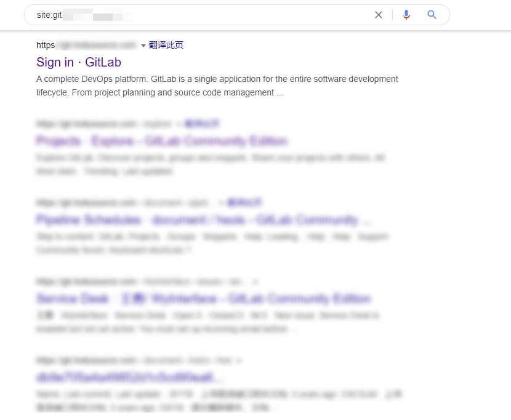Open the Projects Explore GitLab Community Edition result
The height and width of the screenshot is (420, 511).
[x=161, y=141]
